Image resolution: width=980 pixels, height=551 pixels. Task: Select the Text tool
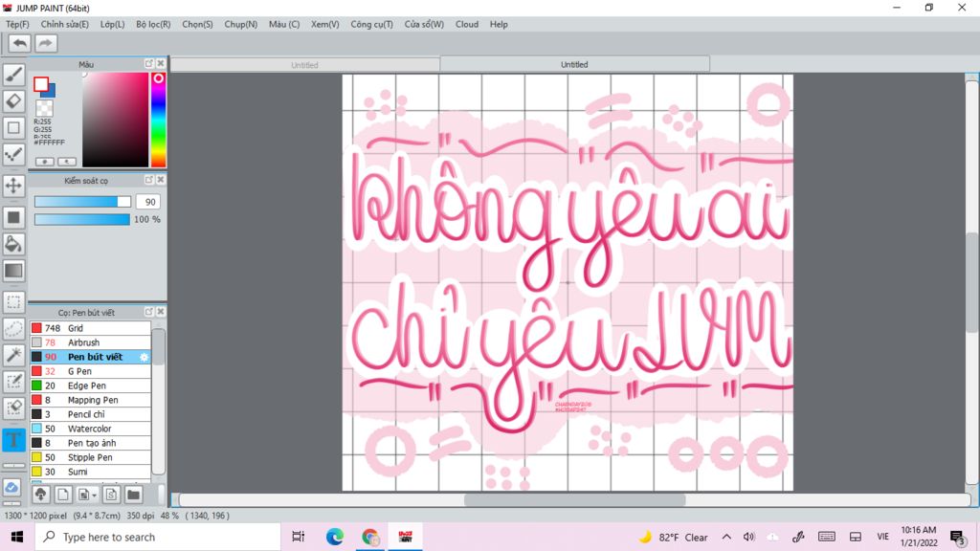click(x=13, y=440)
